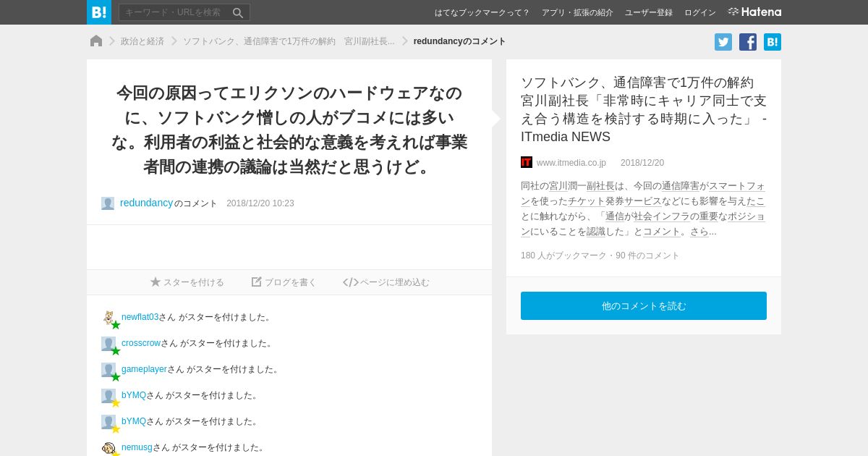Add a star with スターを付ける
Image resolution: width=868 pixels, height=456 pixels.
(187, 282)
